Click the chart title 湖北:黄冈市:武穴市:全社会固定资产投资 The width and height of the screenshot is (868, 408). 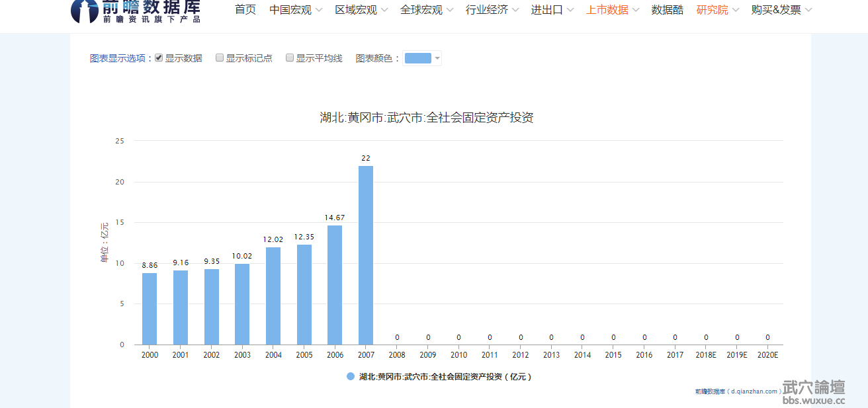427,118
